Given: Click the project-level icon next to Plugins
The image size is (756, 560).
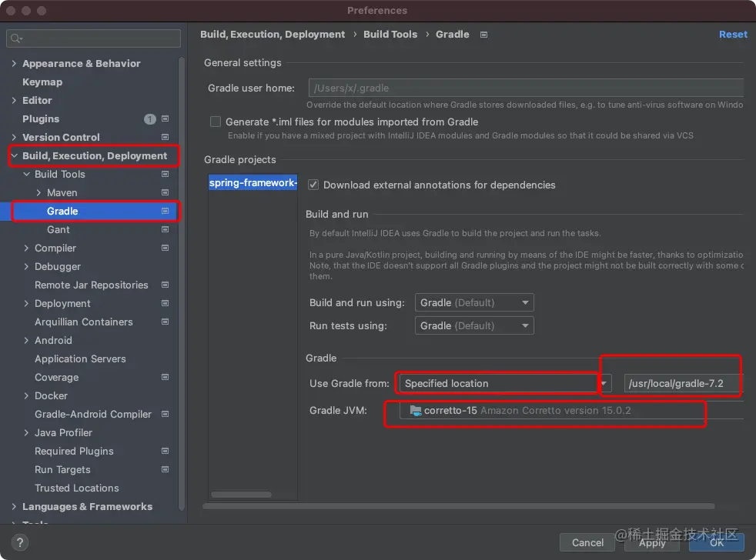Looking at the screenshot, I should pos(165,118).
